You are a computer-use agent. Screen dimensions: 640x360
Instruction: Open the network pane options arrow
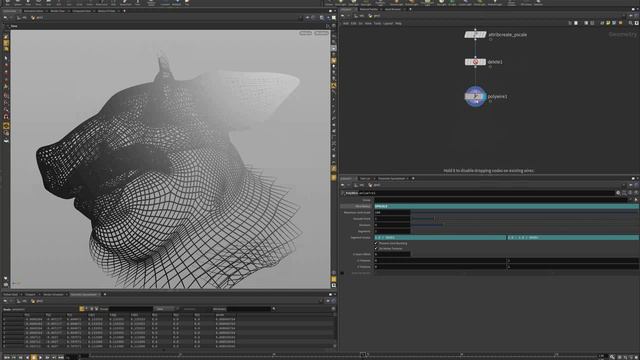[637, 9]
